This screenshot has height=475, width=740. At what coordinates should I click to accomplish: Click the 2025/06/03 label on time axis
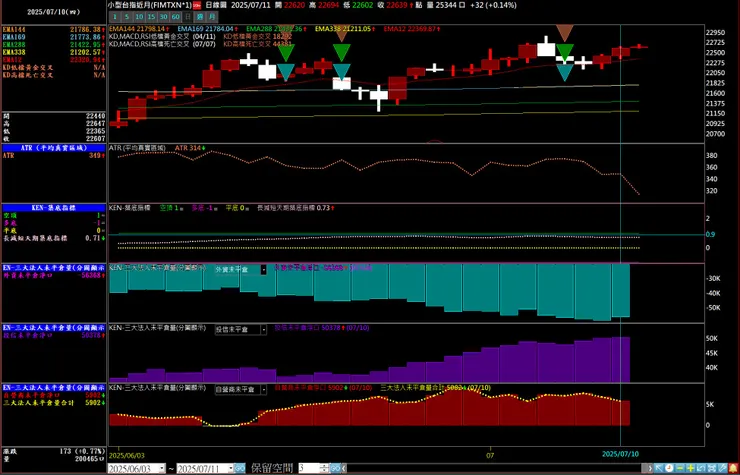coord(127,455)
